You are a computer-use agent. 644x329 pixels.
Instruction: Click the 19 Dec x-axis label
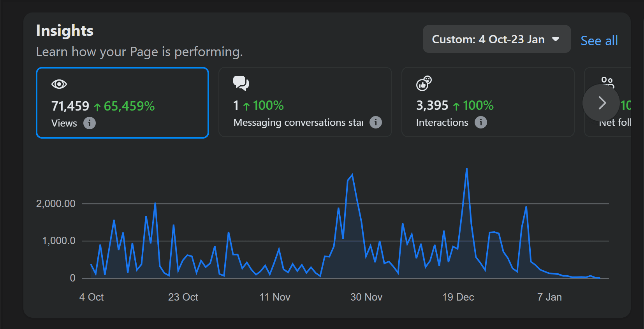click(458, 297)
